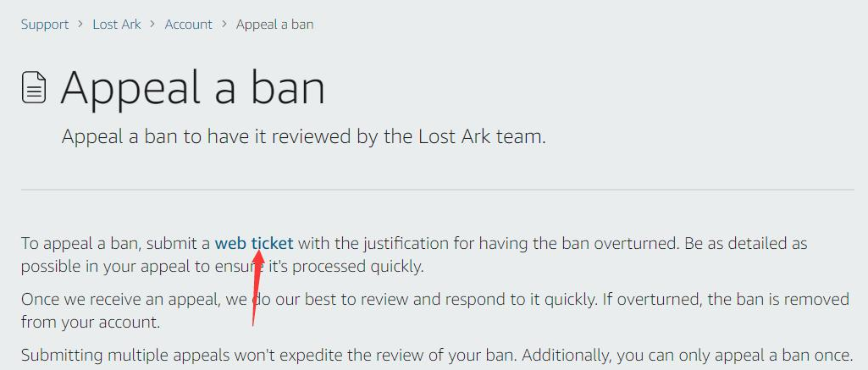Click the subtitle mentioning Lost Ark team
The width and height of the screenshot is (868, 370).
click(x=303, y=136)
